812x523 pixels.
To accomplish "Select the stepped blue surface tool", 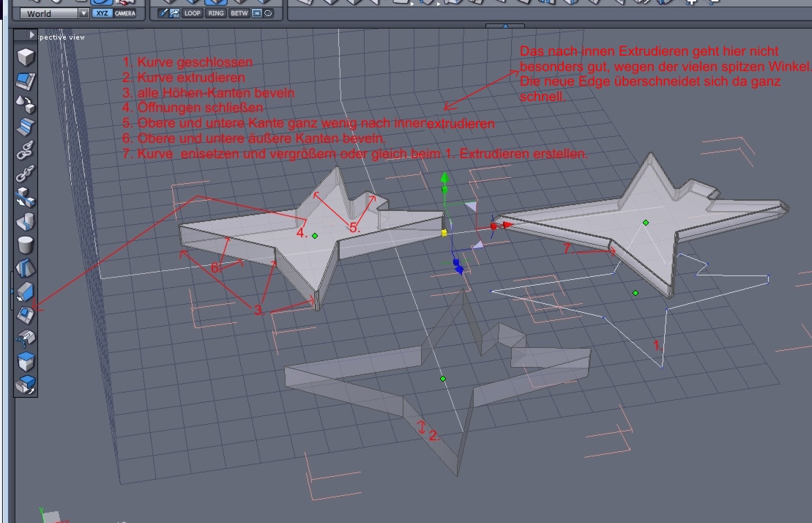I will pyautogui.click(x=26, y=127).
